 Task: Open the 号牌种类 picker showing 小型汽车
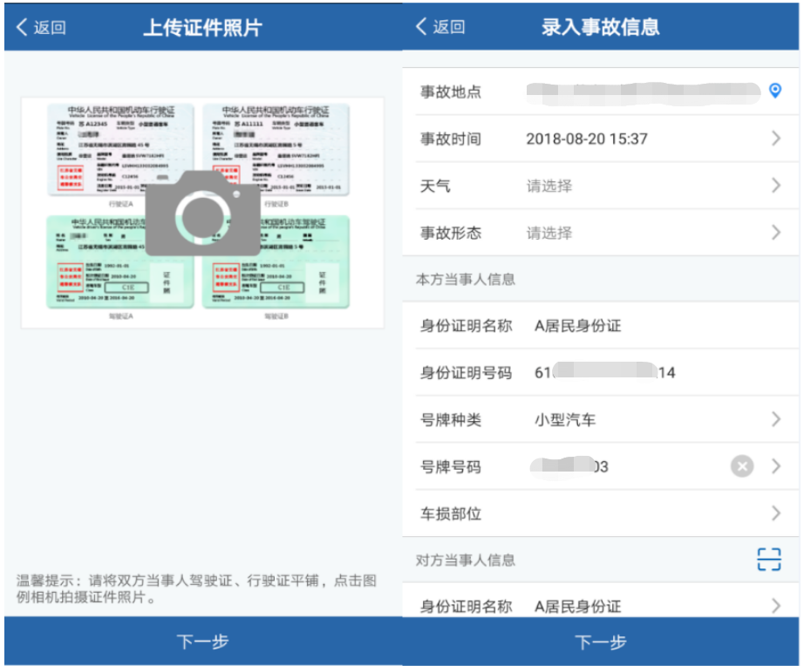[x=602, y=419]
